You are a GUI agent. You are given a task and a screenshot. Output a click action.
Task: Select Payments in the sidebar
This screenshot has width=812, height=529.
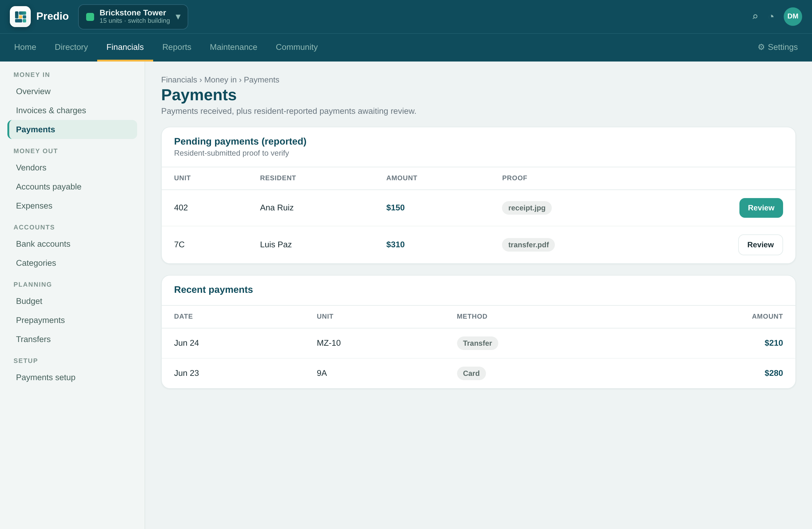(72, 129)
